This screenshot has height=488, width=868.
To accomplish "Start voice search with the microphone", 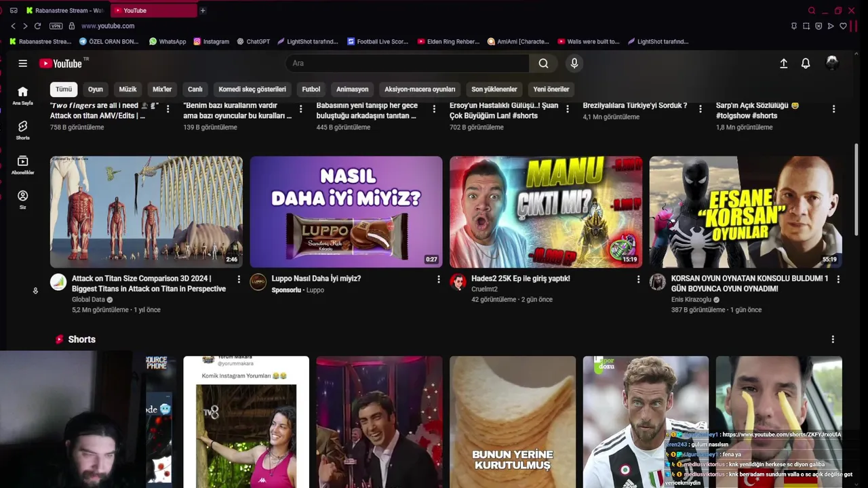I will click(574, 63).
